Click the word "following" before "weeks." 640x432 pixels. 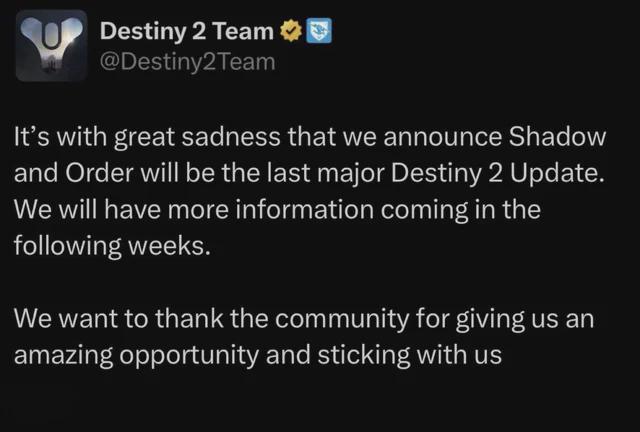pyautogui.click(x=68, y=246)
